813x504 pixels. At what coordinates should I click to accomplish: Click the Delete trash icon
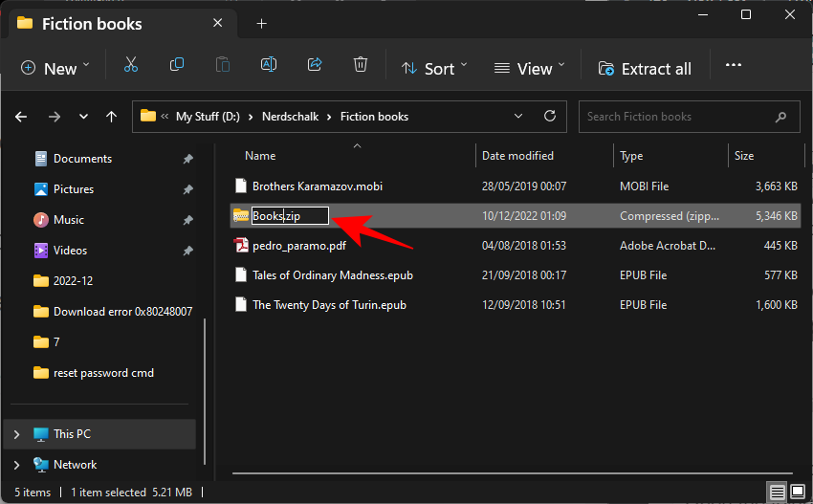pyautogui.click(x=361, y=66)
